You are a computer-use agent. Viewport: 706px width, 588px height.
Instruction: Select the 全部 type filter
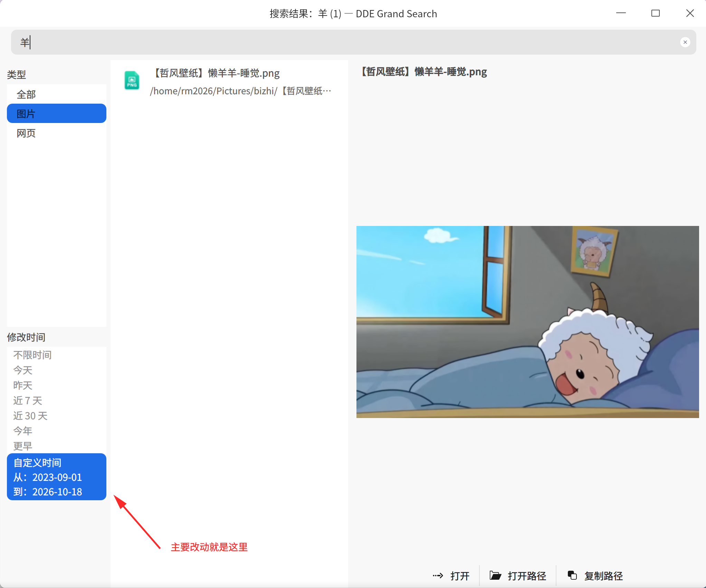57,94
